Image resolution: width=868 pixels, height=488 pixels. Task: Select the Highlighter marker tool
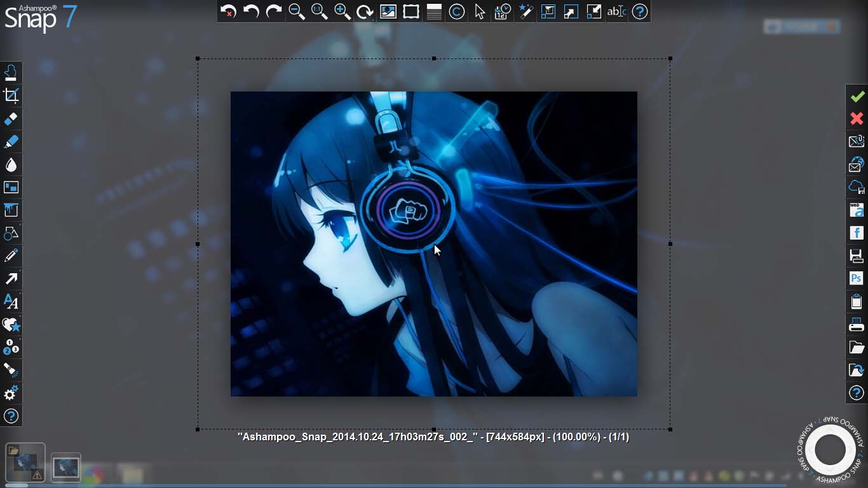click(11, 142)
